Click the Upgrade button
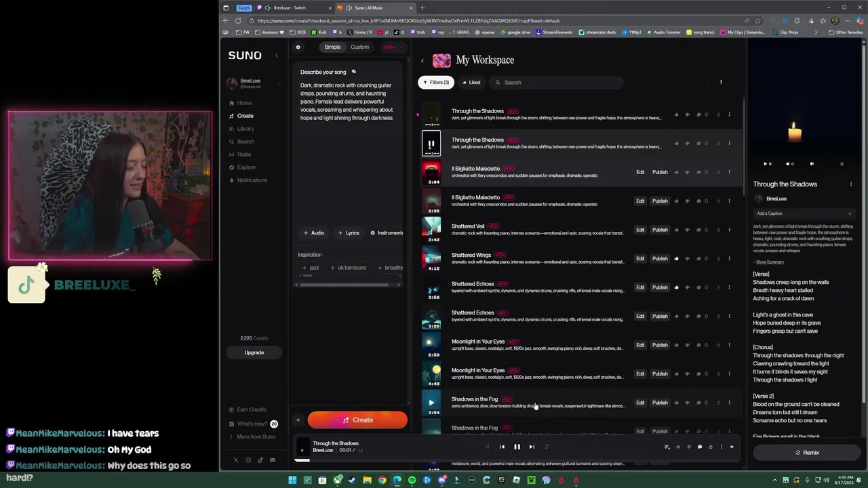 coord(254,352)
